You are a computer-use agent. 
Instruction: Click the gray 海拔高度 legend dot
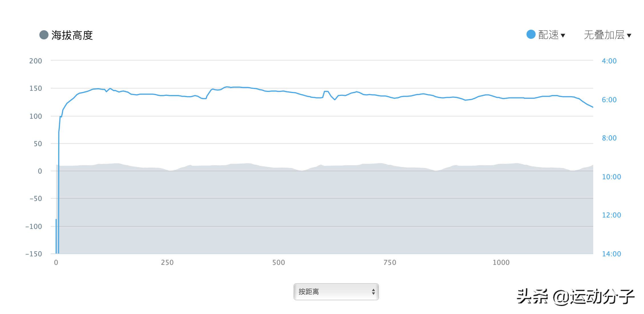tap(44, 35)
